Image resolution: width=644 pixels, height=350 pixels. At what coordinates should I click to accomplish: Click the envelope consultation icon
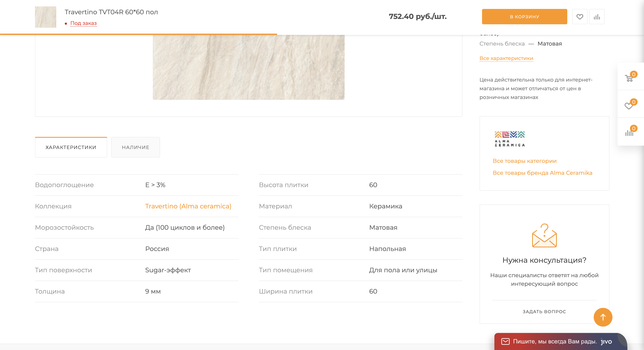(544, 236)
